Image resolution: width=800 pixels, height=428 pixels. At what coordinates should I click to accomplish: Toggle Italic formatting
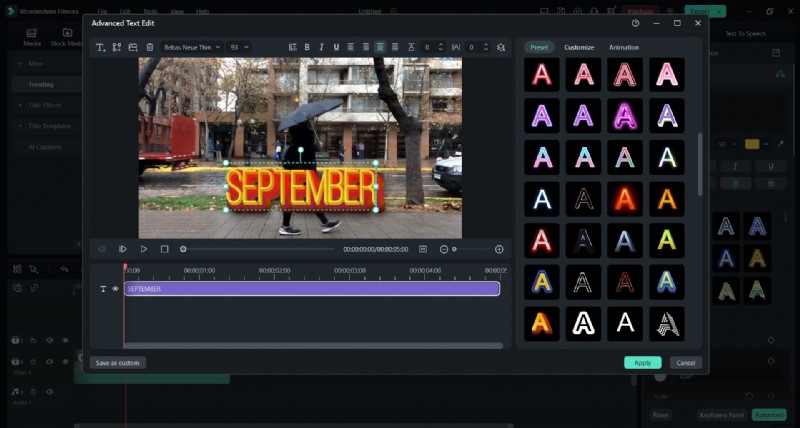tap(321, 47)
